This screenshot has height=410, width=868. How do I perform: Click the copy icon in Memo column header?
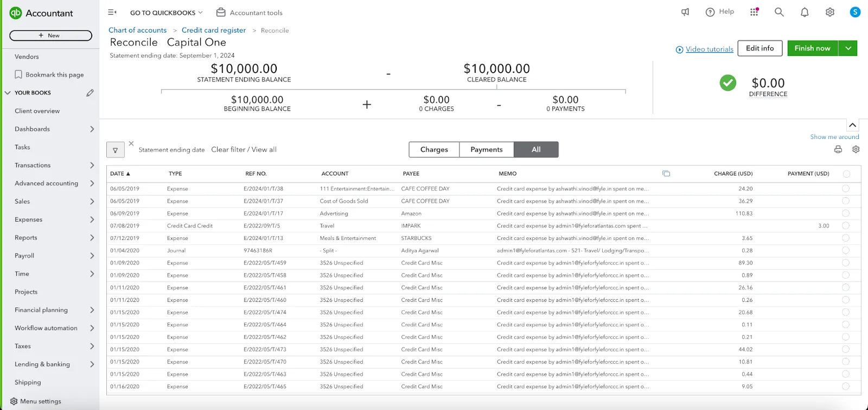pos(666,174)
